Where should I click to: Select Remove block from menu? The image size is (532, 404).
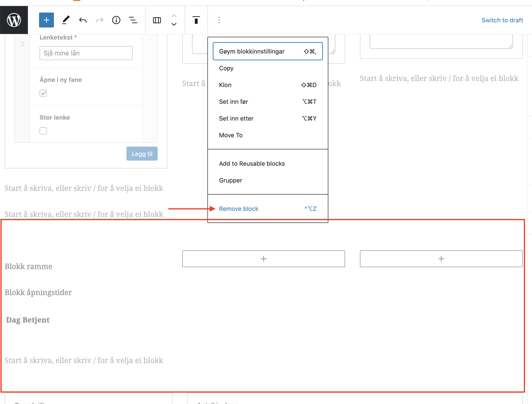click(x=239, y=209)
